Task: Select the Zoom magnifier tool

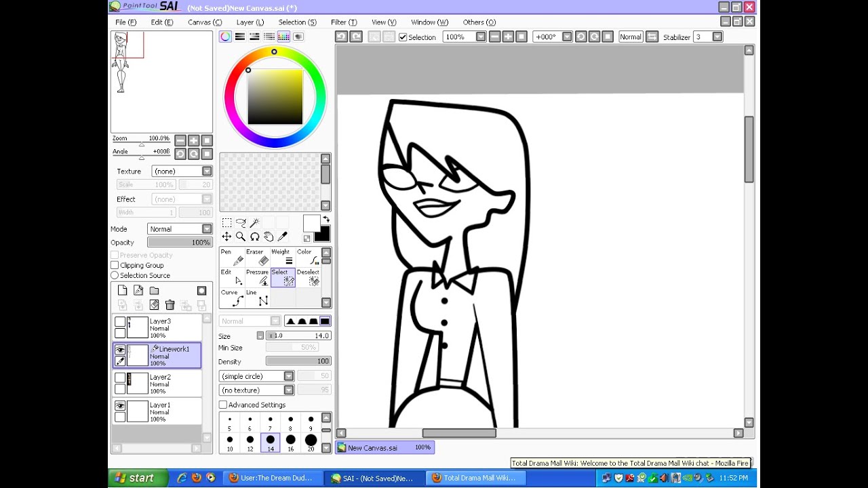Action: [x=241, y=237]
